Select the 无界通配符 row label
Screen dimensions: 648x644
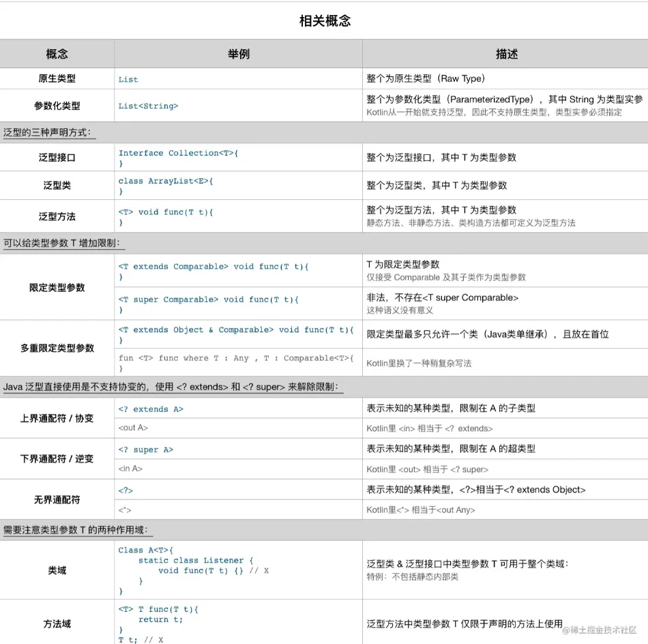pyautogui.click(x=57, y=500)
